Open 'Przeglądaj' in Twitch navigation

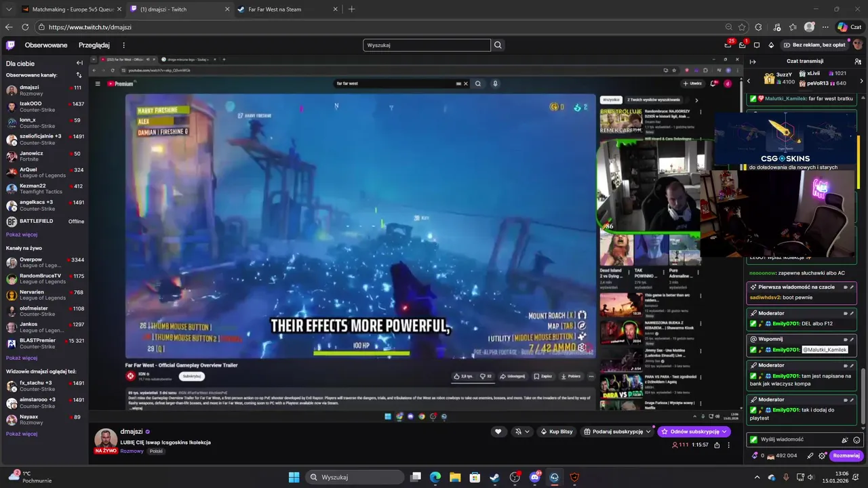pos(94,45)
